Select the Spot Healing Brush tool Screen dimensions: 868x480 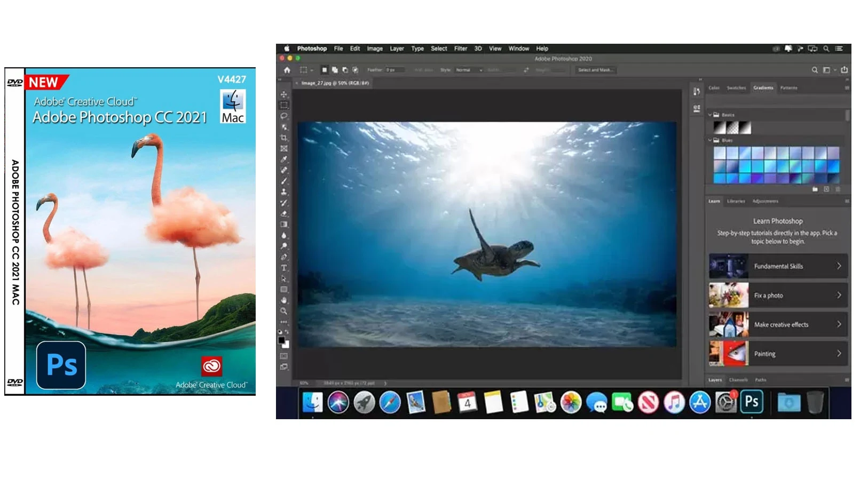(x=284, y=170)
